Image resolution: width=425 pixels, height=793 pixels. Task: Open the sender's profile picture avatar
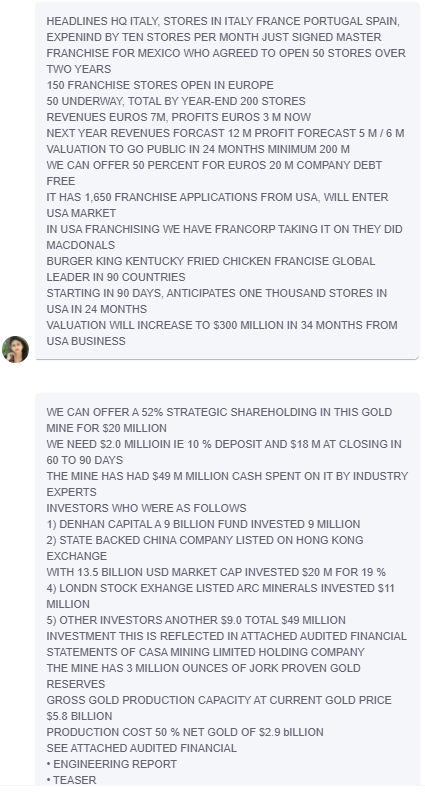(15, 349)
